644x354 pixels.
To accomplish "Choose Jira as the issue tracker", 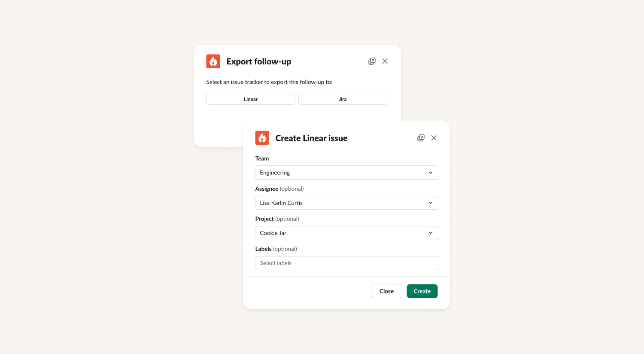I will (343, 99).
